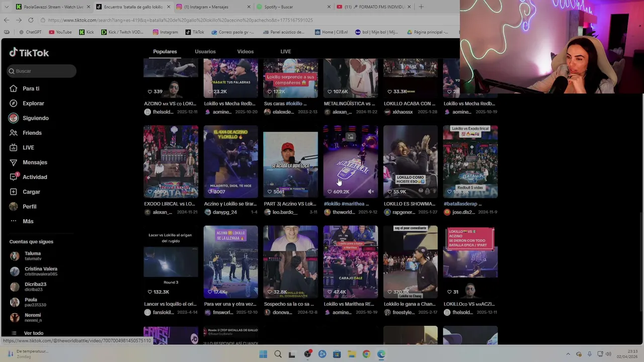Screen dimensions: 644x362
Task: Open the YouTube bookmark
Action: click(60, 32)
